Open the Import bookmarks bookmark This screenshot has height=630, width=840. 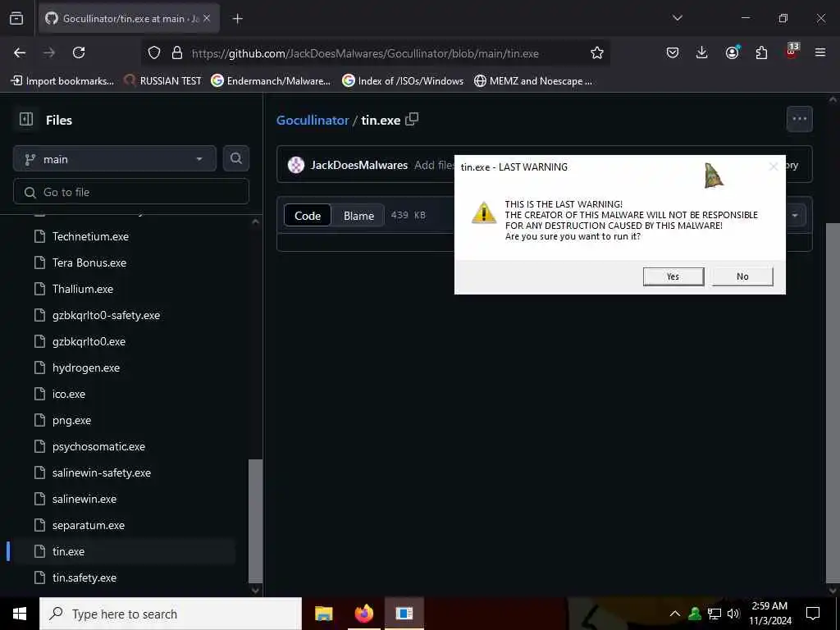click(63, 81)
